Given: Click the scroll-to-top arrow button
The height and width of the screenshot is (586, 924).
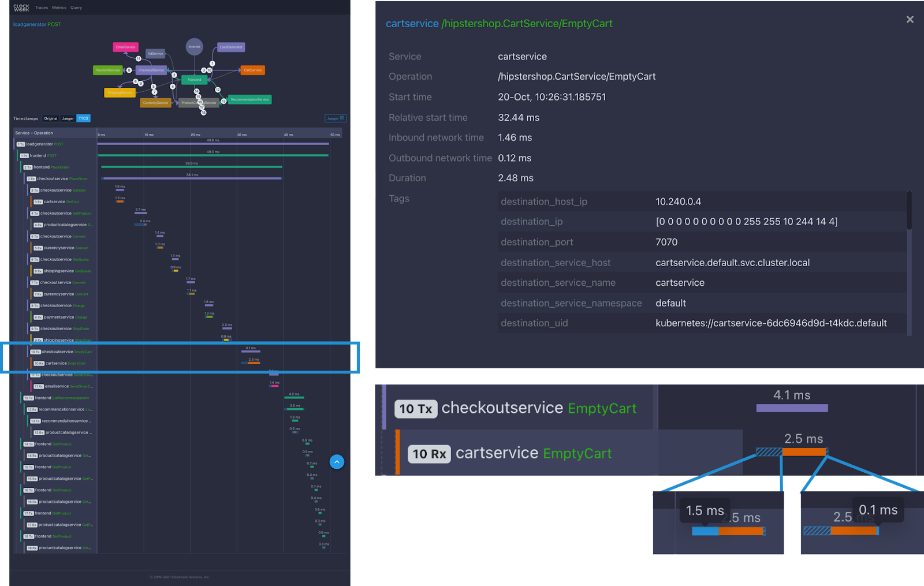Looking at the screenshot, I should (337, 462).
